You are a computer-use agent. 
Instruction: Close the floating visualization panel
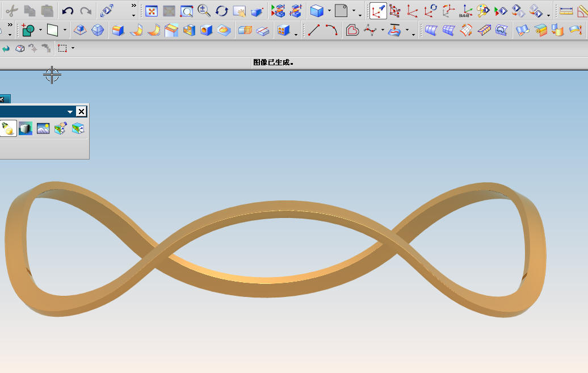81,111
